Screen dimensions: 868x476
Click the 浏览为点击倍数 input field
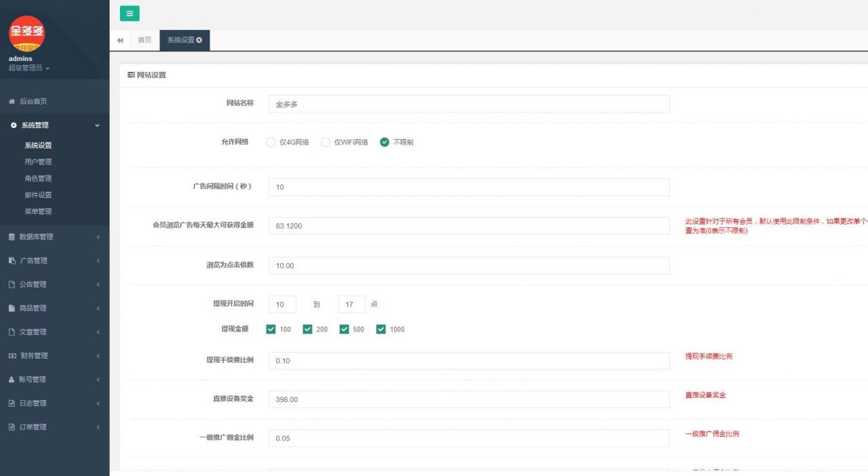pyautogui.click(x=469, y=266)
